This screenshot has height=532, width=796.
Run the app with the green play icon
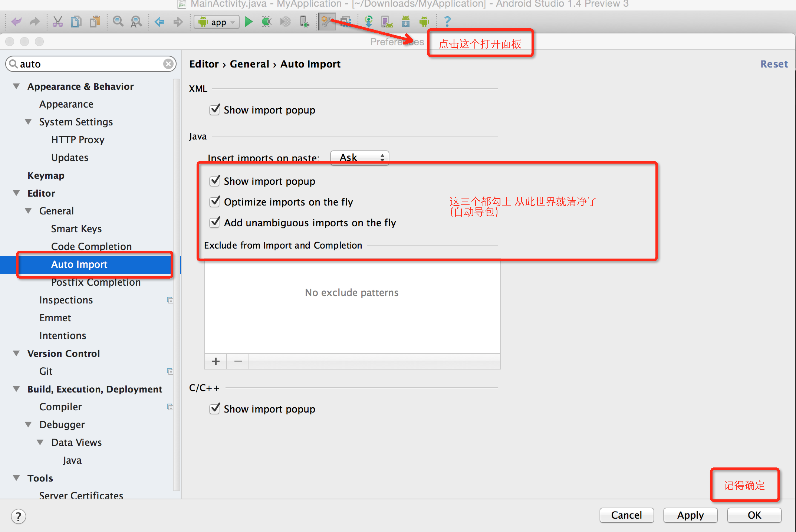point(249,22)
